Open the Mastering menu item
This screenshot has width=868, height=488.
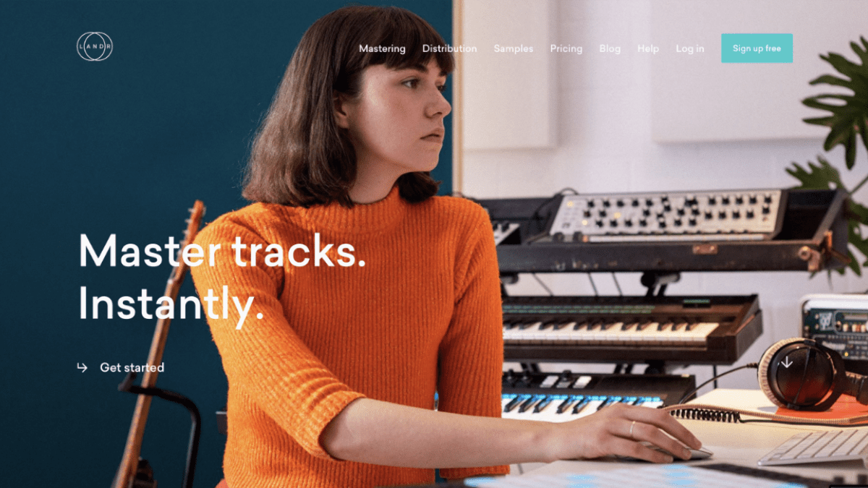[382, 48]
